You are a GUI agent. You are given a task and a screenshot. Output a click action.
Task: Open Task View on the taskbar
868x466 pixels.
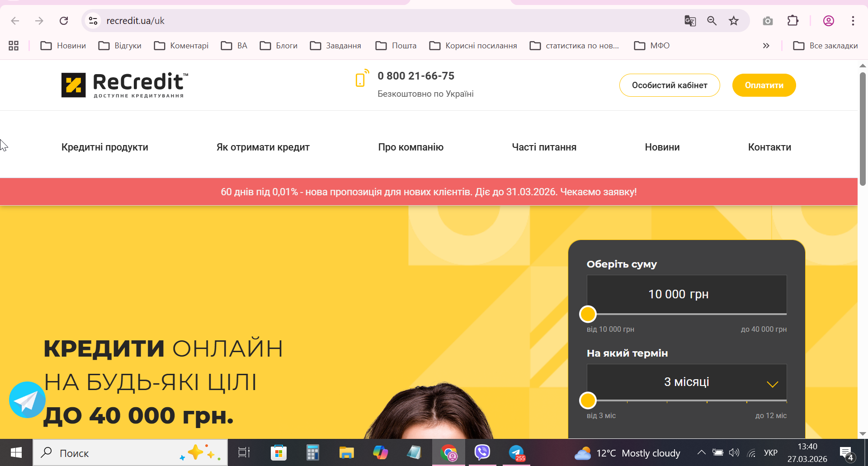click(244, 452)
